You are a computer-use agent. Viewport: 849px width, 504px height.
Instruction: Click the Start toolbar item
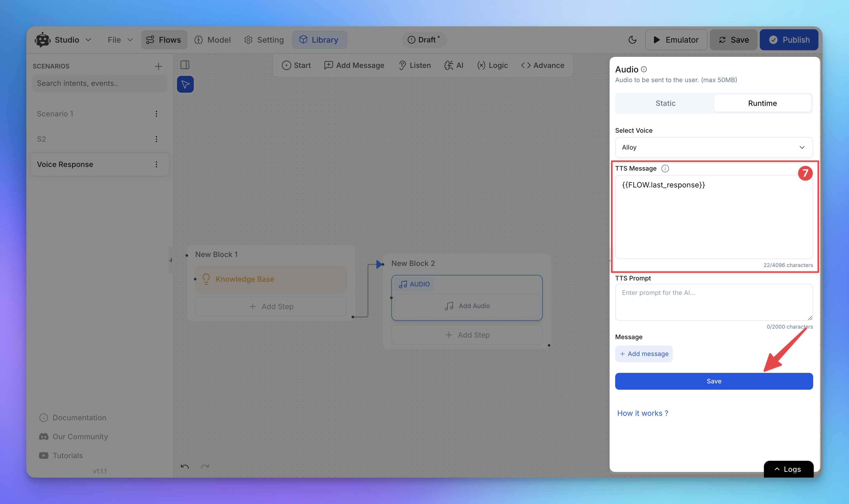pyautogui.click(x=296, y=65)
